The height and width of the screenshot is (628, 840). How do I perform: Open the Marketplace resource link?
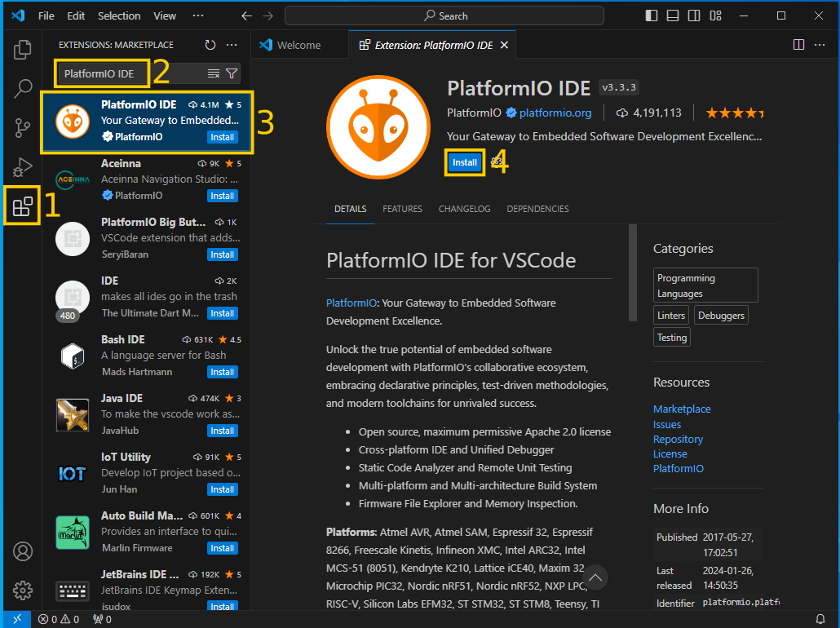(x=682, y=409)
